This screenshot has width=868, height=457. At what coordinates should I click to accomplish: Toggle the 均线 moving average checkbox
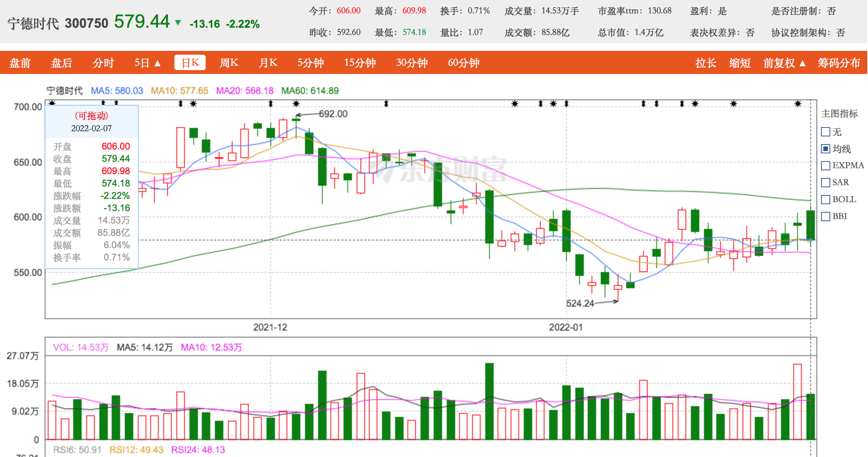click(826, 149)
